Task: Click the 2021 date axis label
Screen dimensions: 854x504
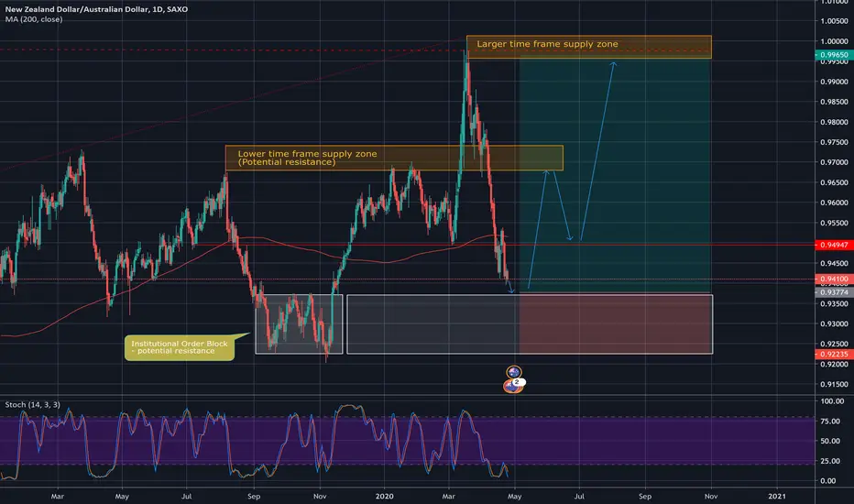Action: (x=777, y=496)
